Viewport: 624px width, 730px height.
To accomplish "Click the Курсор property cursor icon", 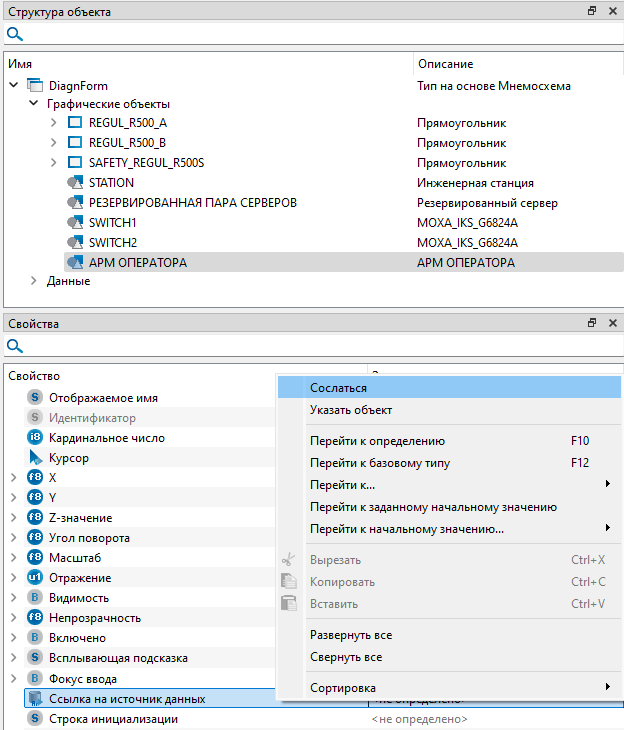I will coord(35,458).
